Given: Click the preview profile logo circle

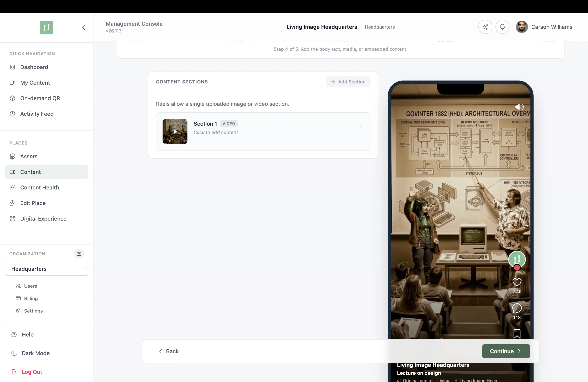Looking at the screenshot, I should click(517, 259).
